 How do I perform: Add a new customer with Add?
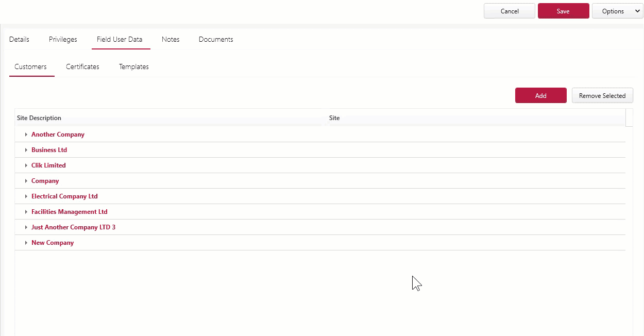pyautogui.click(x=540, y=95)
